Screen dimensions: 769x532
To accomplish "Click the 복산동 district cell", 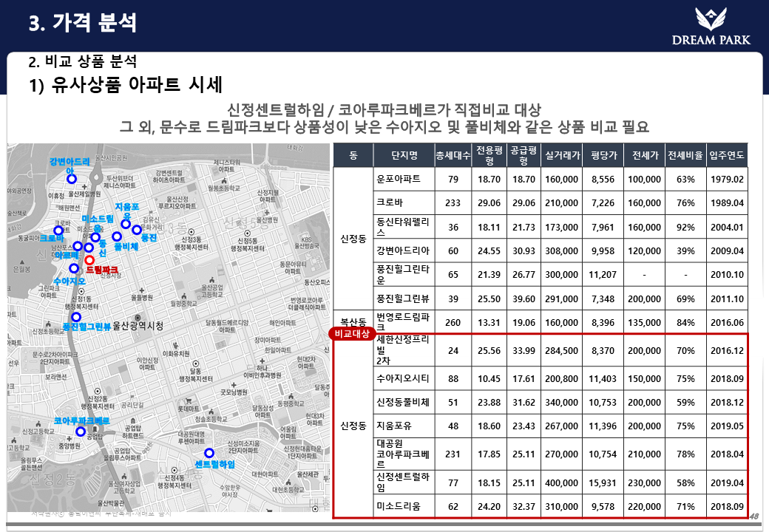I will (x=353, y=322).
